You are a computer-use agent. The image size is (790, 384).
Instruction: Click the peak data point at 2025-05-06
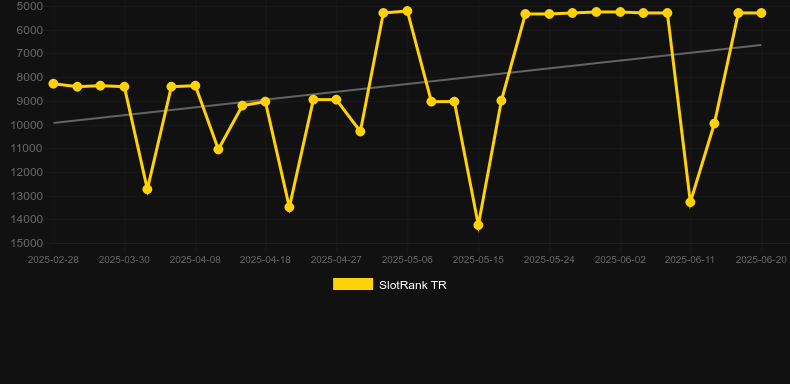[407, 11]
